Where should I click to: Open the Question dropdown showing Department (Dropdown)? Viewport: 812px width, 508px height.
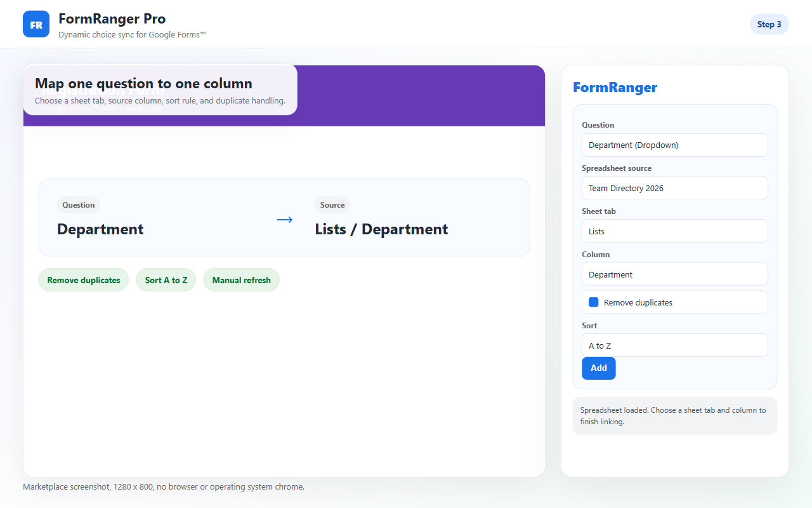(x=674, y=145)
